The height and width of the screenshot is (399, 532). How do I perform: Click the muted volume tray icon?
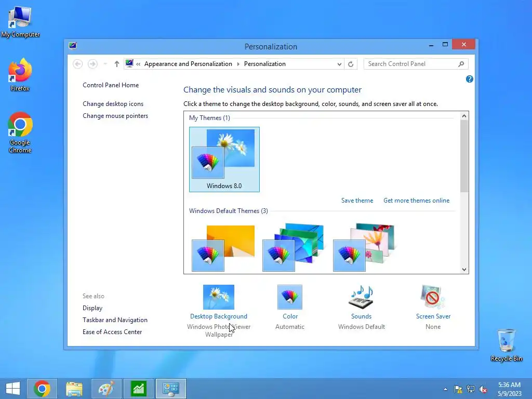click(x=483, y=389)
